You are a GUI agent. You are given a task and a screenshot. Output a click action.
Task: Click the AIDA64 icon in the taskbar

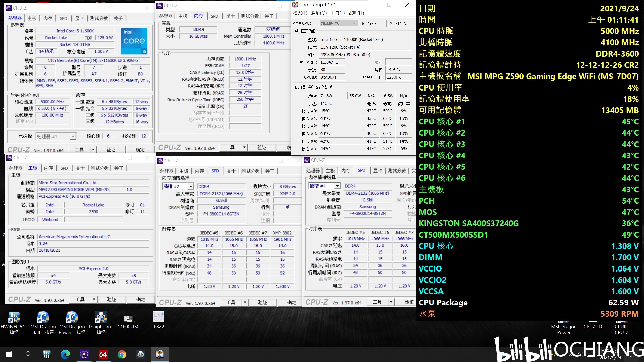point(103,354)
